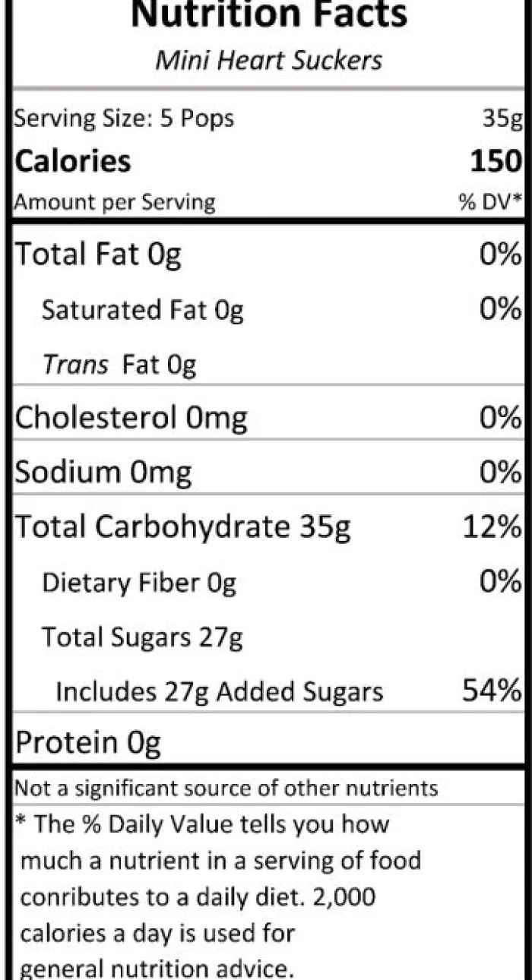Viewport: 532px width, 980px height.
Task: Click the Serving Size 5 Pops text
Action: [x=125, y=119]
